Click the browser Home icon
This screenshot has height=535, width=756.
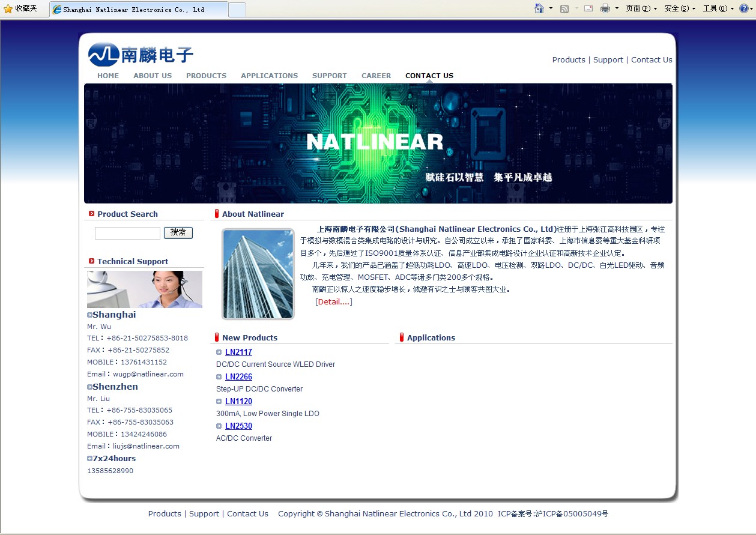(539, 8)
